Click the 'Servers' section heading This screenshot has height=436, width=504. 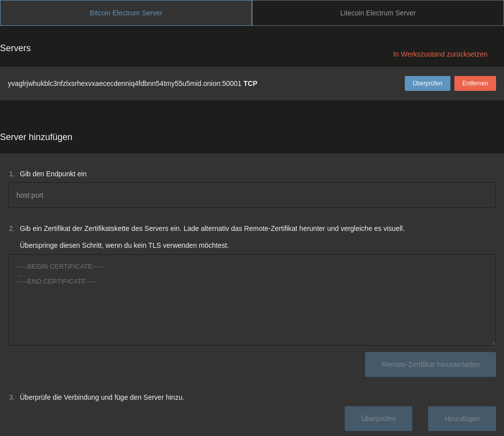pos(15,48)
